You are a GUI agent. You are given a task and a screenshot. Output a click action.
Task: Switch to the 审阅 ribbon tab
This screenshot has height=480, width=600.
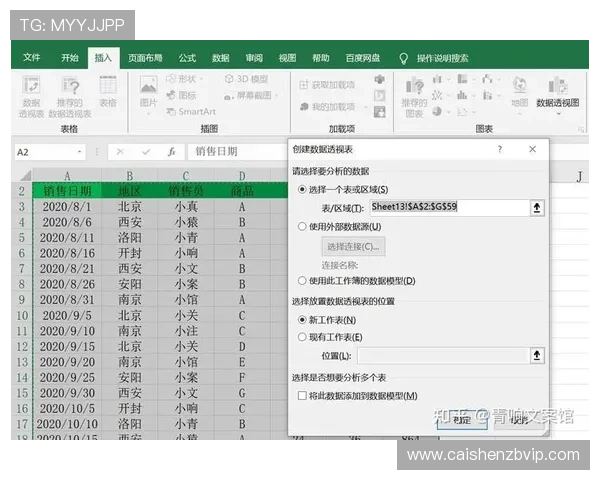click(x=254, y=58)
